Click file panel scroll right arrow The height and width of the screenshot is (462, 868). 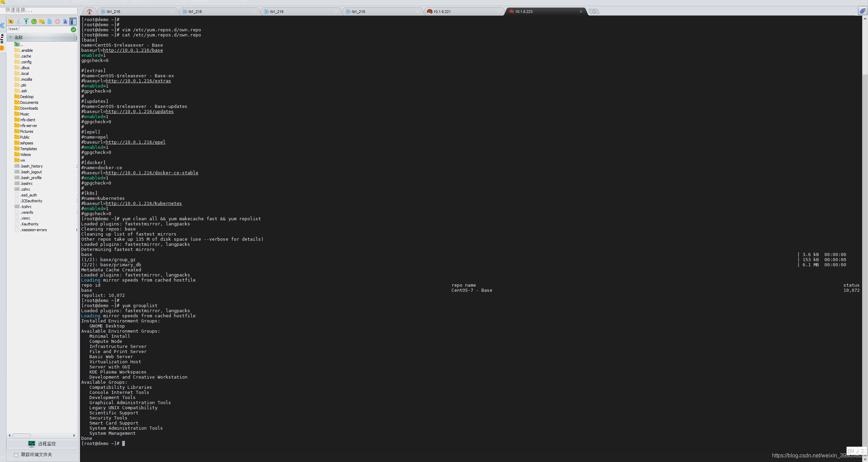(x=74, y=435)
